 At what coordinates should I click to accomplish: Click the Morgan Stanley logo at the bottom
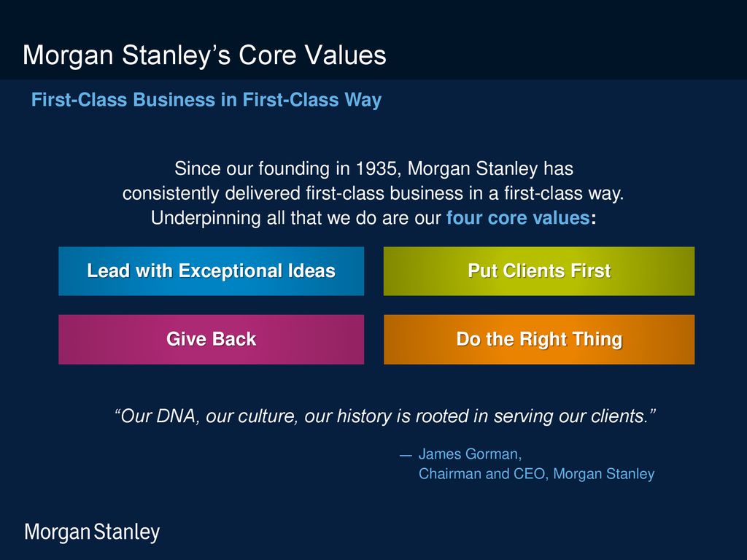pyautogui.click(x=92, y=532)
